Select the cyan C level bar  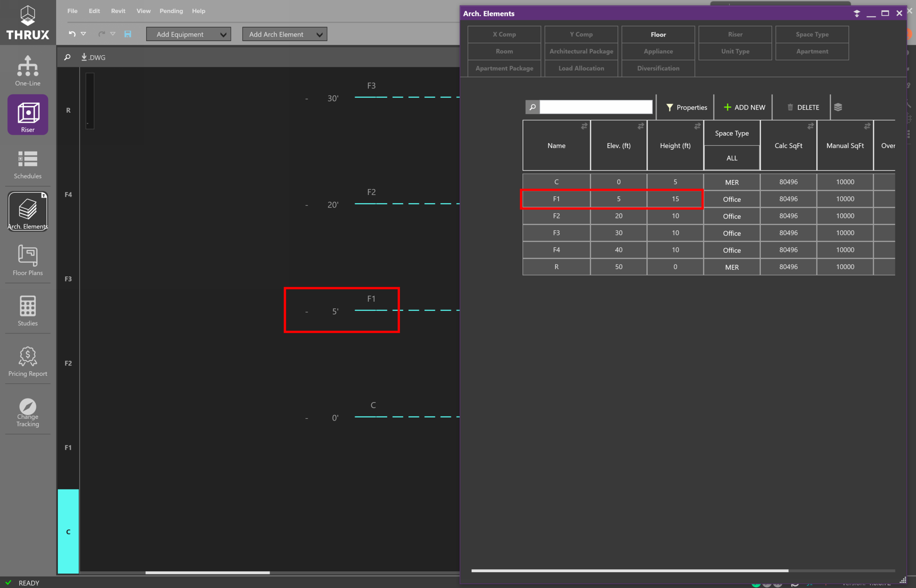click(x=68, y=531)
